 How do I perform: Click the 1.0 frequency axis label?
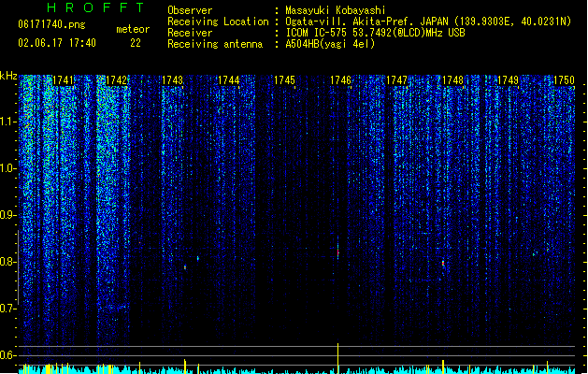click(x=7, y=168)
